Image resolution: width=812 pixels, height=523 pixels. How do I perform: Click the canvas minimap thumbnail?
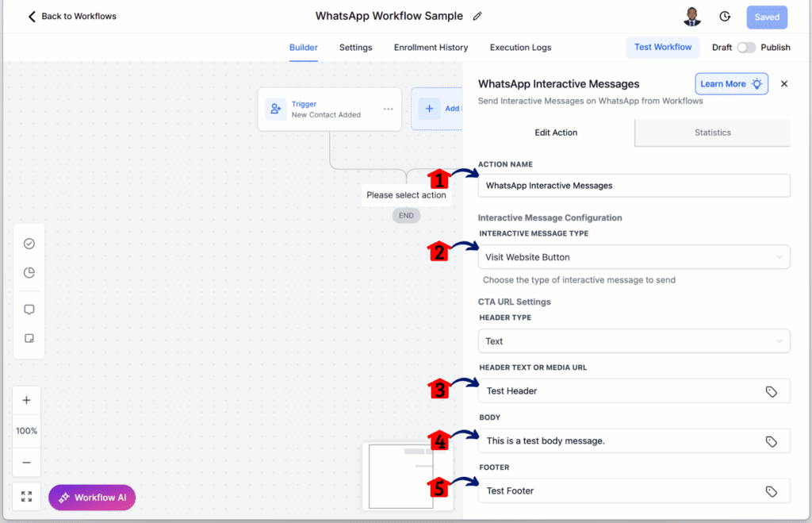tap(407, 476)
